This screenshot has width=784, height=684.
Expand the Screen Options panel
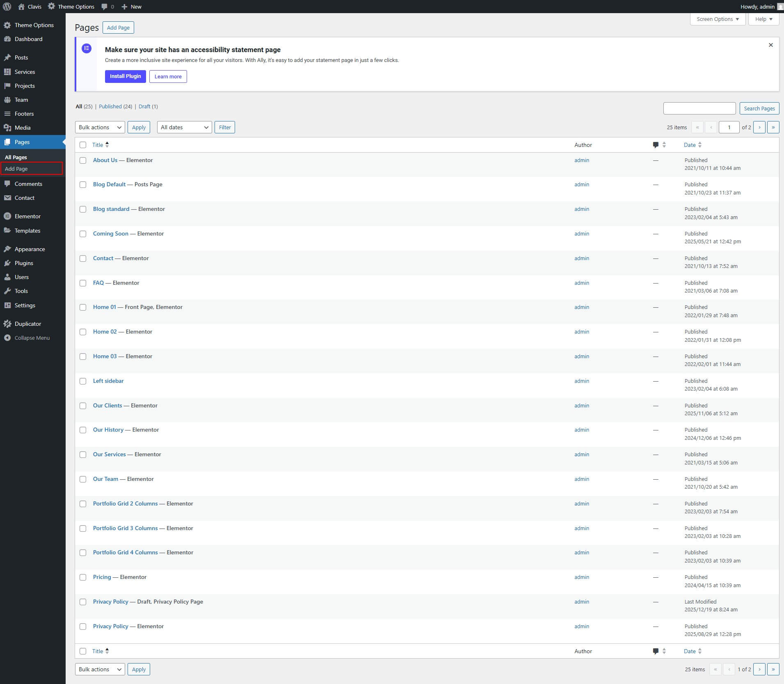click(718, 19)
